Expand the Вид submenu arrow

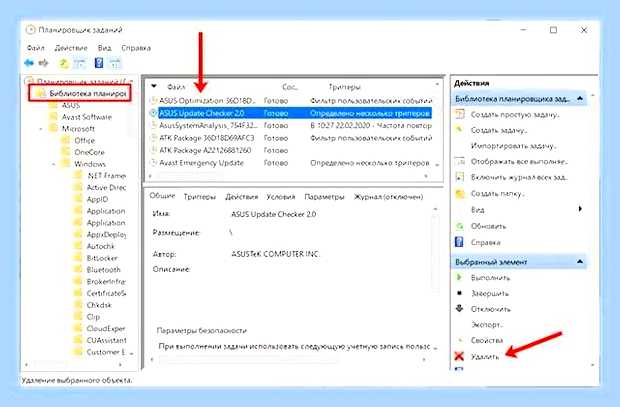[580, 209]
